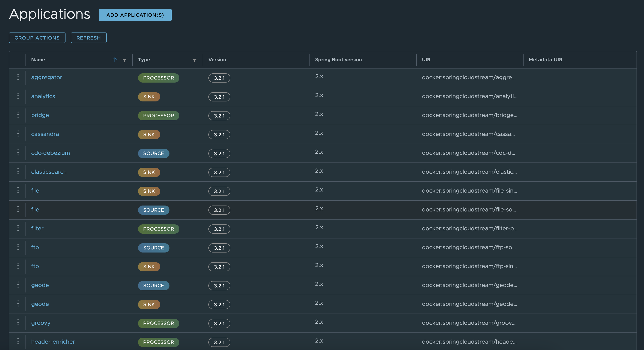This screenshot has height=350, width=644.
Task: Open the file link in the SINK row
Action: (35, 191)
